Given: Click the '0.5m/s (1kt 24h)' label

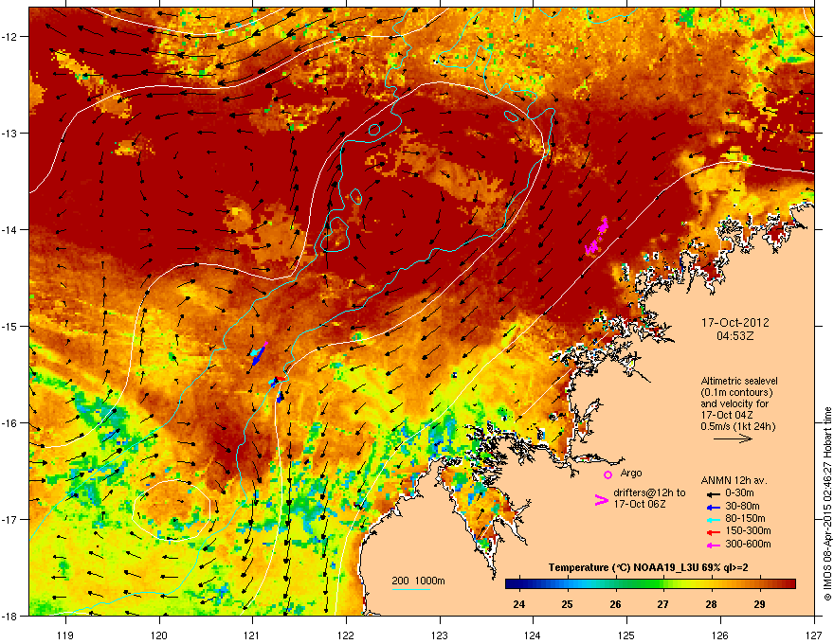Looking at the screenshot, I should (x=738, y=427).
